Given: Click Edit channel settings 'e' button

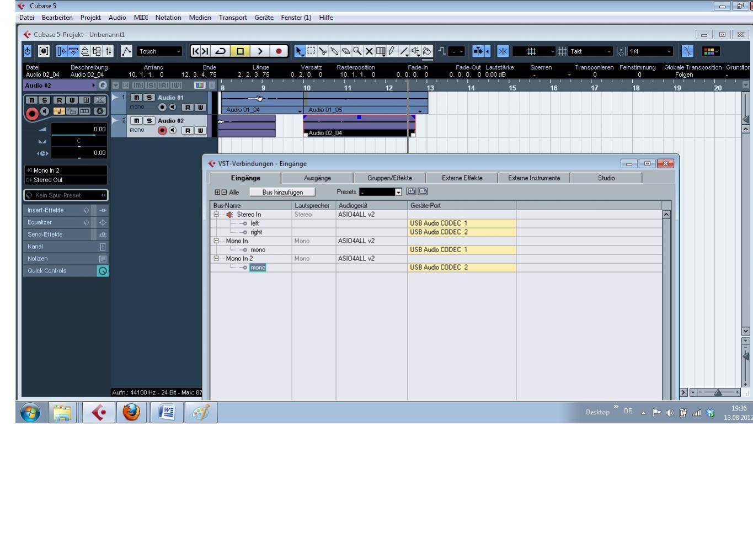Looking at the screenshot, I should (x=103, y=86).
